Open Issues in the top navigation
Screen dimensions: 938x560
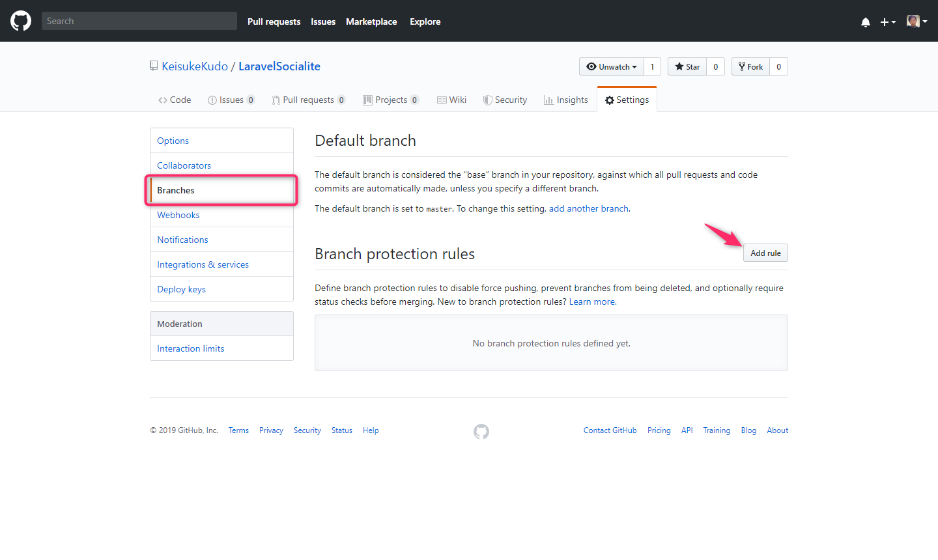click(323, 21)
